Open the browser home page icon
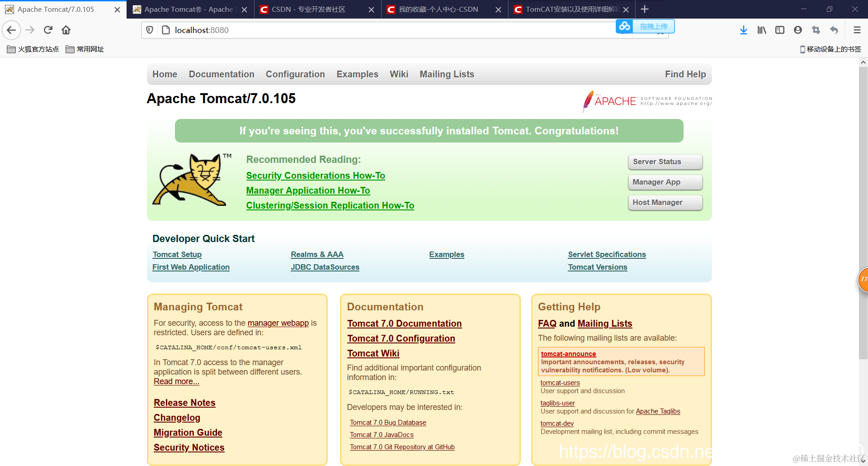The image size is (868, 466). coord(66,30)
